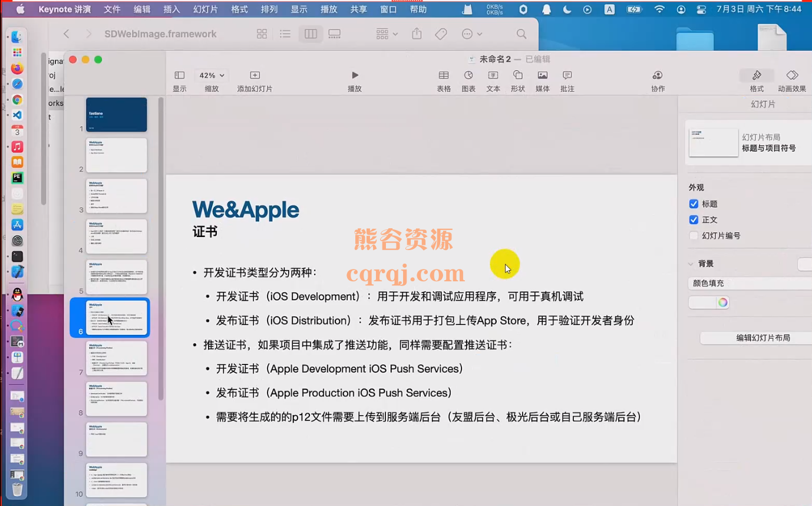
Task: Click the background fill color well
Action: (702, 303)
